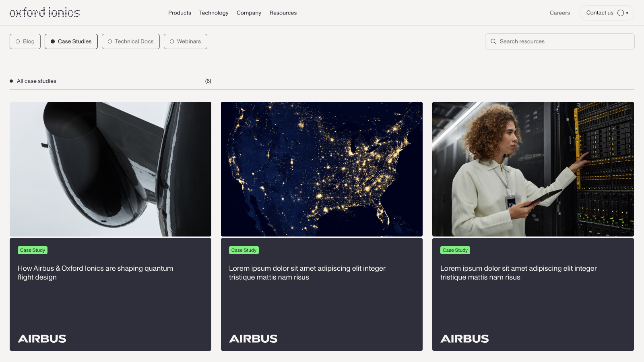Screen dimensions: 644x362
Task: Click Airbus logo on first case study card
Action: [42, 339]
